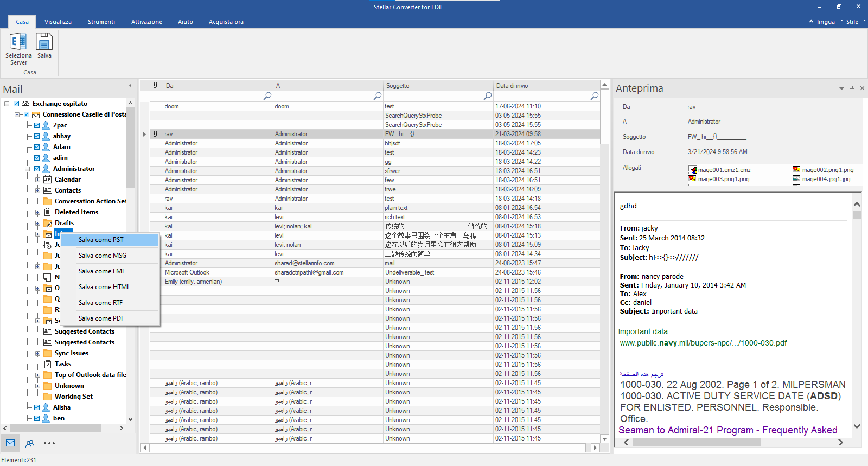The width and height of the screenshot is (868, 466).
Task: Click the search icon in A column
Action: click(378, 96)
